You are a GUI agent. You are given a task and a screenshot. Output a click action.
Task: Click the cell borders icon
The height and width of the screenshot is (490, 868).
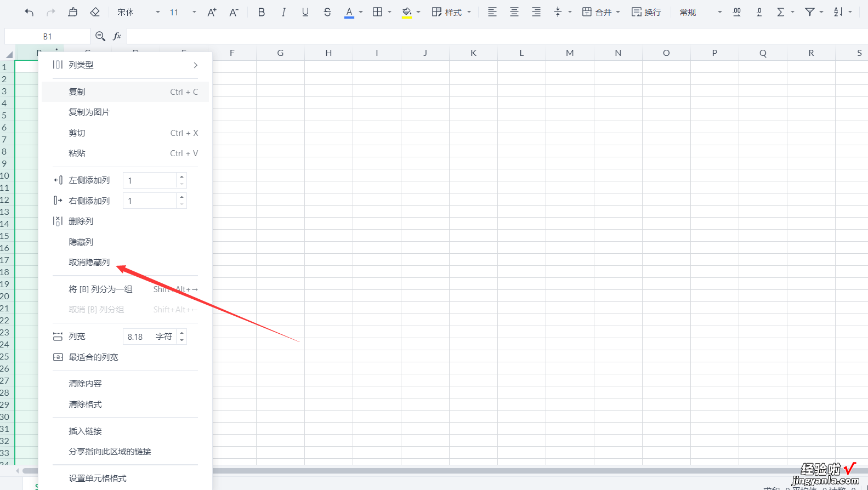378,12
